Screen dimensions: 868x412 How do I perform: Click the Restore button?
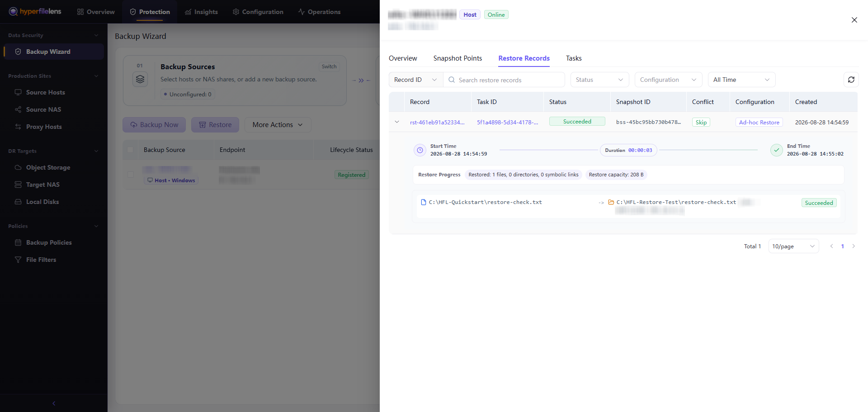215,125
